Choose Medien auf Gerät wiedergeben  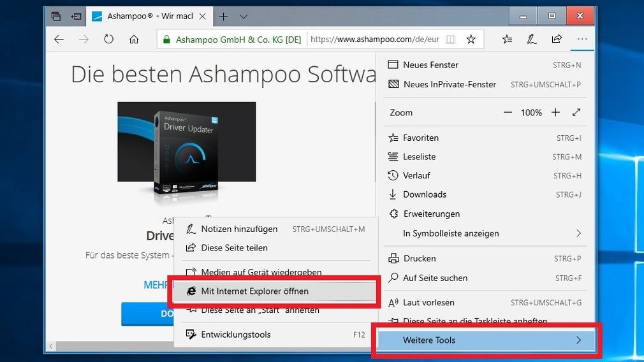coord(275,271)
